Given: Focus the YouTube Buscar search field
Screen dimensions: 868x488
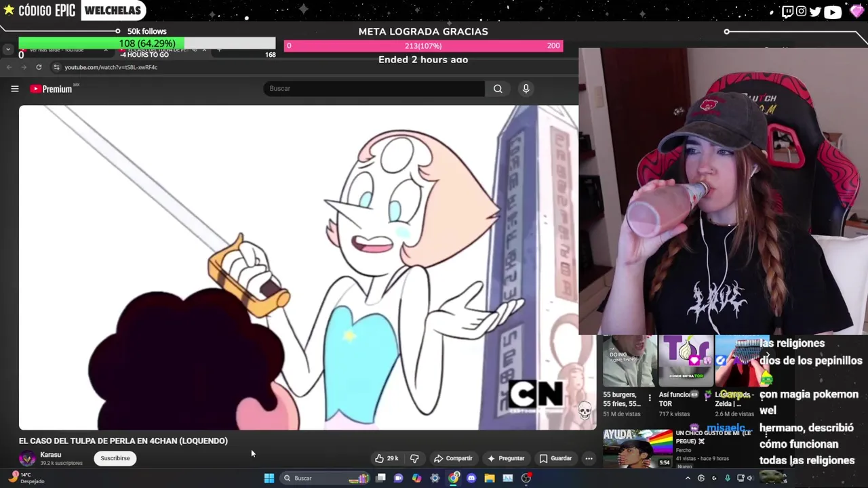Looking at the screenshot, I should [x=374, y=89].
